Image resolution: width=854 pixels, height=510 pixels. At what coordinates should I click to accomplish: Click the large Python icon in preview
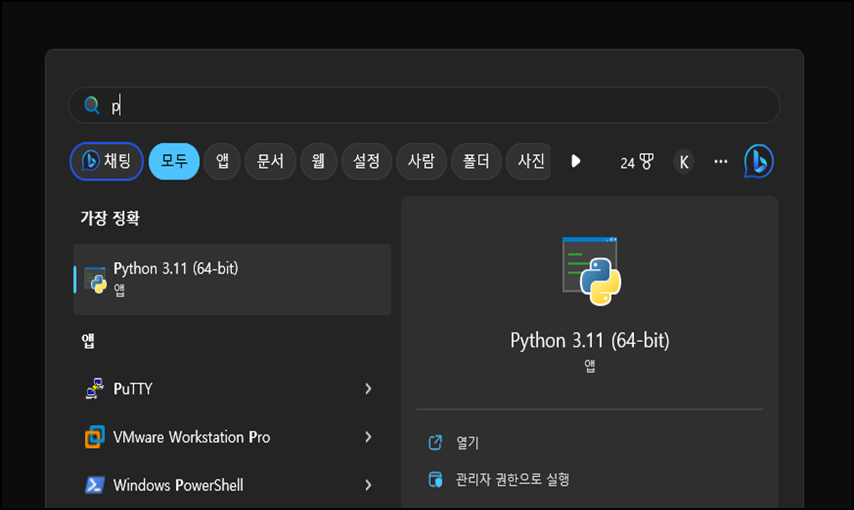pos(591,271)
